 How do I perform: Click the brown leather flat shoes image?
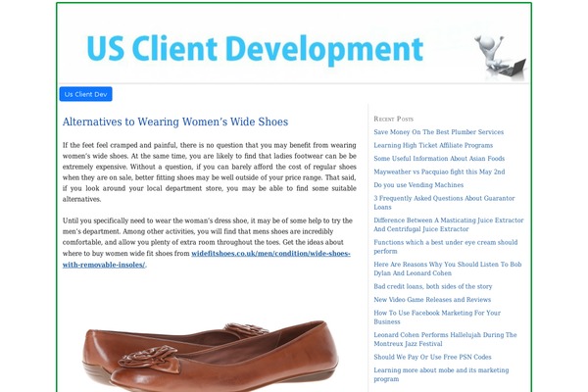[x=210, y=355]
